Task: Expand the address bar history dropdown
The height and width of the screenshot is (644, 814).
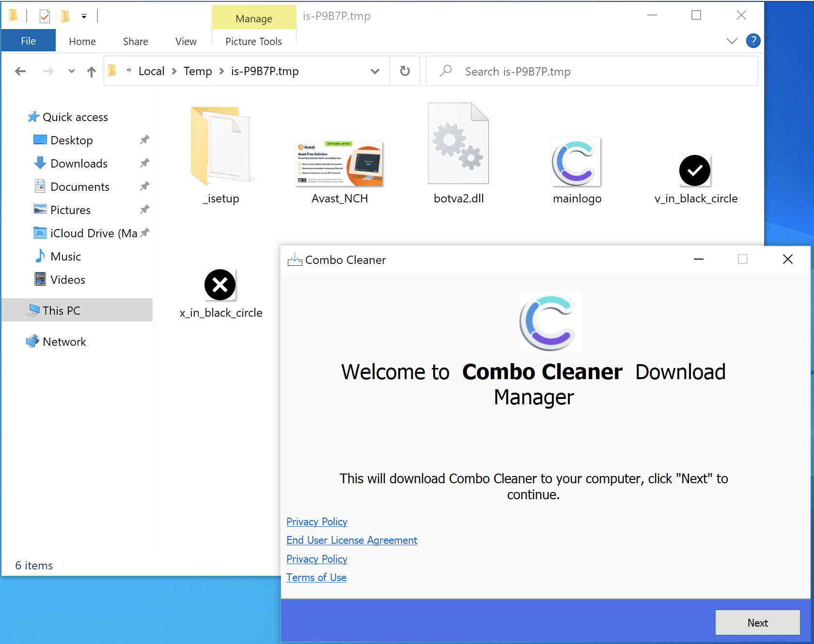Action: point(375,71)
